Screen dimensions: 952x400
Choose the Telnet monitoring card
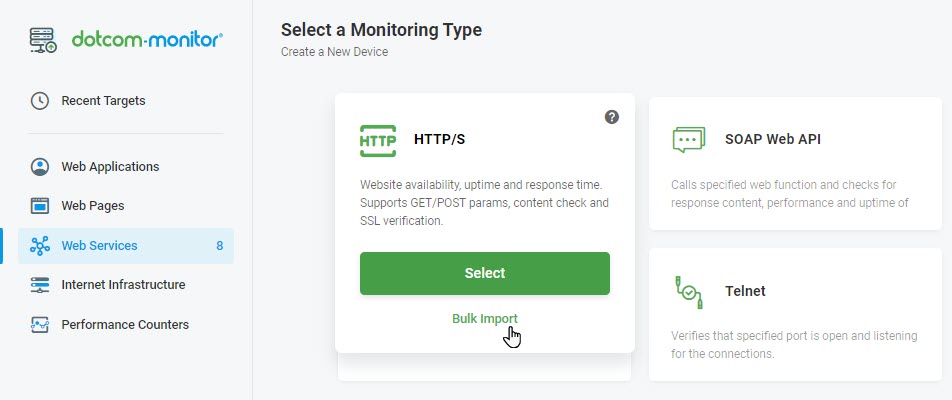pos(795,314)
